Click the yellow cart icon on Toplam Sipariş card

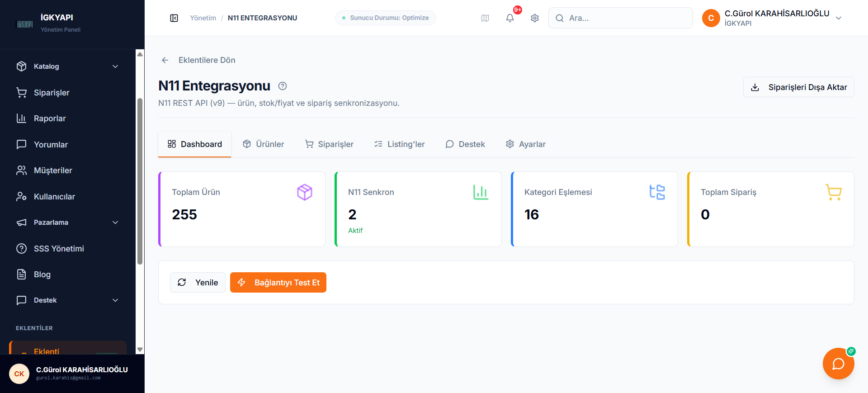pos(833,192)
